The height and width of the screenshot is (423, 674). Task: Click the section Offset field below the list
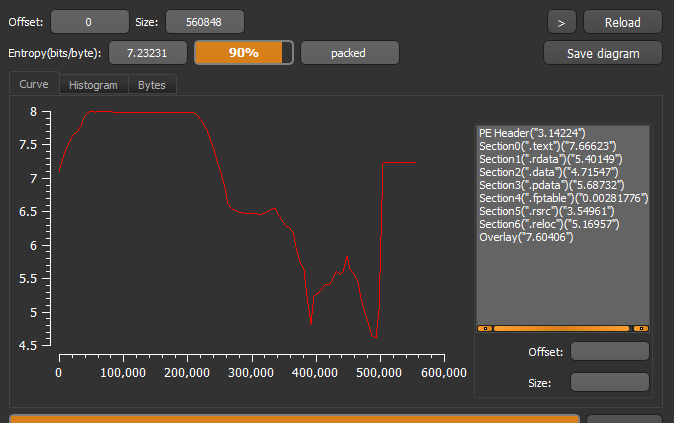pyautogui.click(x=610, y=352)
